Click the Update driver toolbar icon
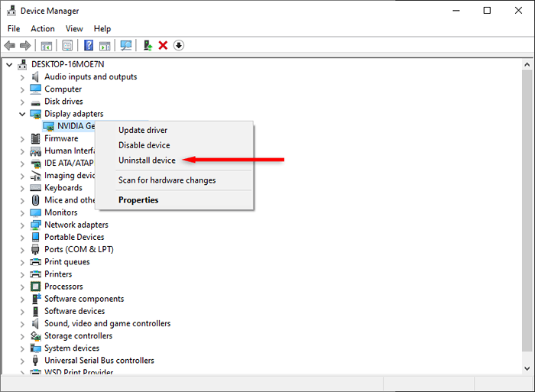Viewport: 535px width, 392px height. point(148,45)
